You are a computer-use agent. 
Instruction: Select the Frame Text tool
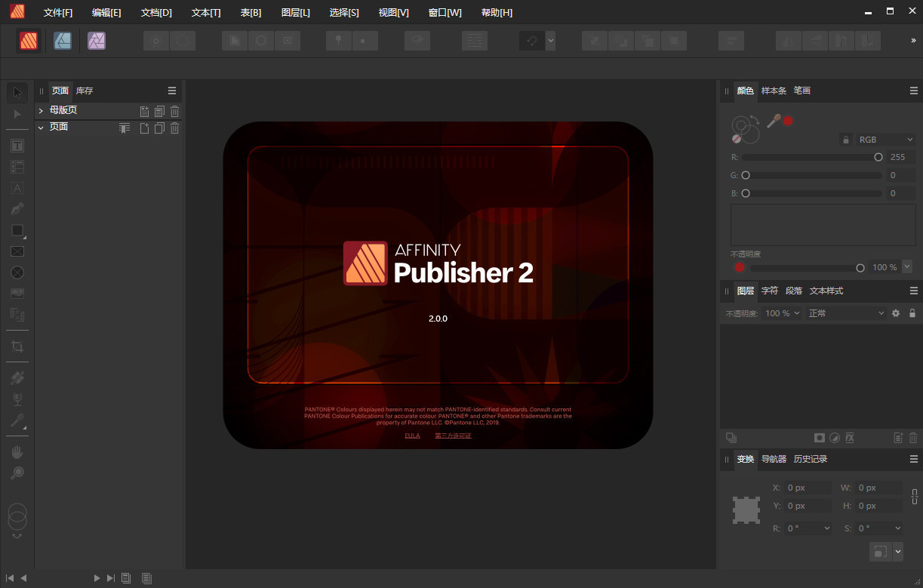coord(17,145)
